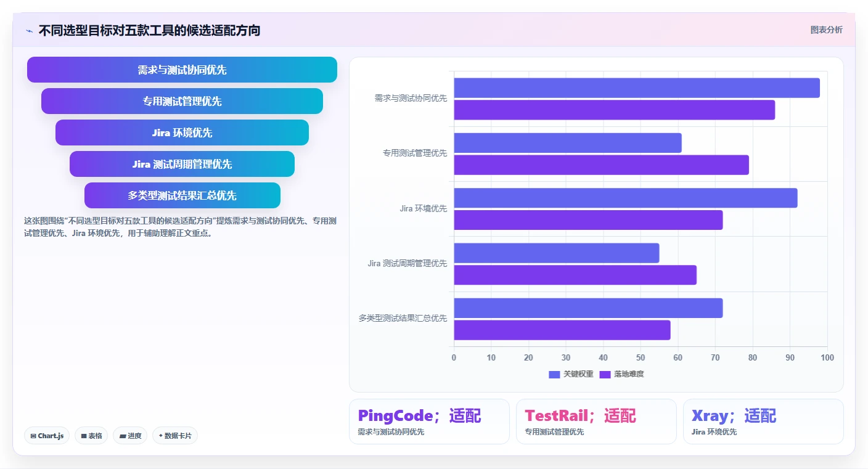Select the 需求与测试协同优先 funnel bar
This screenshot has height=469, width=868.
tap(182, 70)
